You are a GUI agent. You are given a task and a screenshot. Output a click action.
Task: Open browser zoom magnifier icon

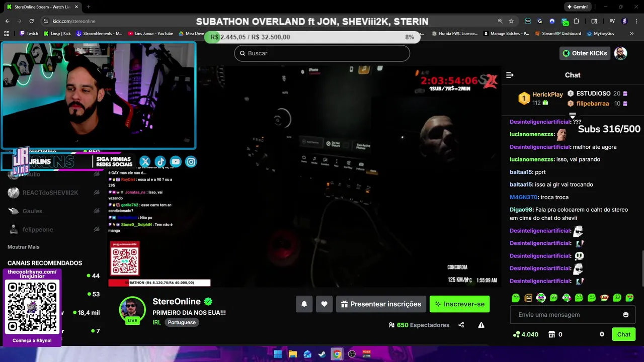pyautogui.click(x=500, y=21)
